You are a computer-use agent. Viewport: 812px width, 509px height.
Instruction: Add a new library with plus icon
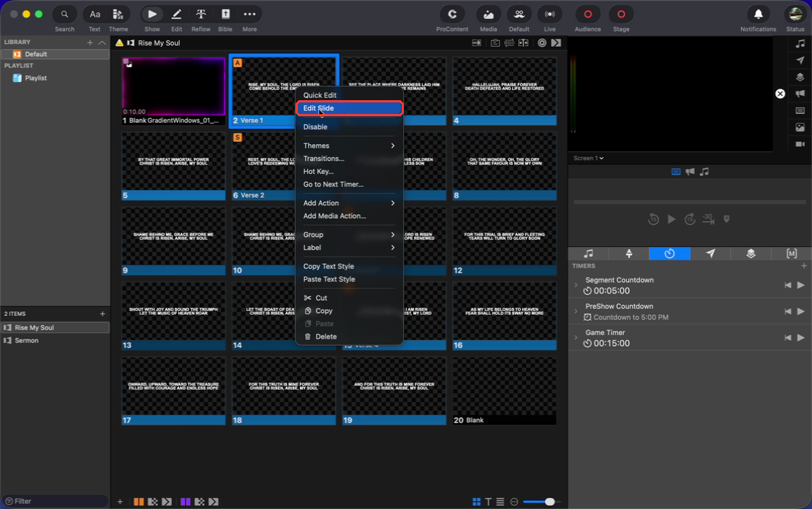point(90,42)
